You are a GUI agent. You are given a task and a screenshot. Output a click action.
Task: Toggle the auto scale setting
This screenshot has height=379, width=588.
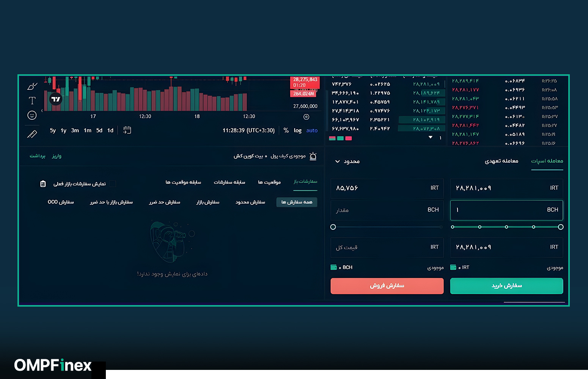pos(312,130)
